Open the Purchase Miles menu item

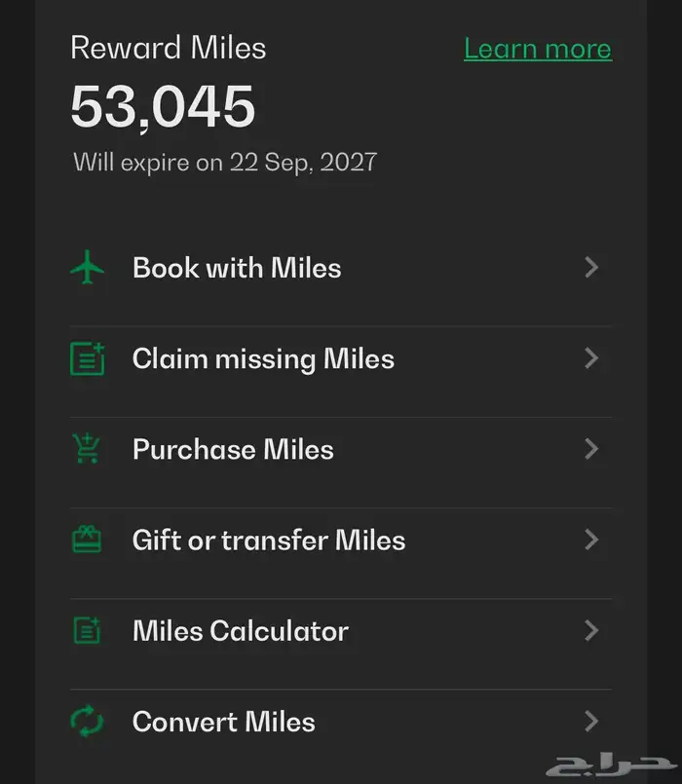tap(233, 449)
